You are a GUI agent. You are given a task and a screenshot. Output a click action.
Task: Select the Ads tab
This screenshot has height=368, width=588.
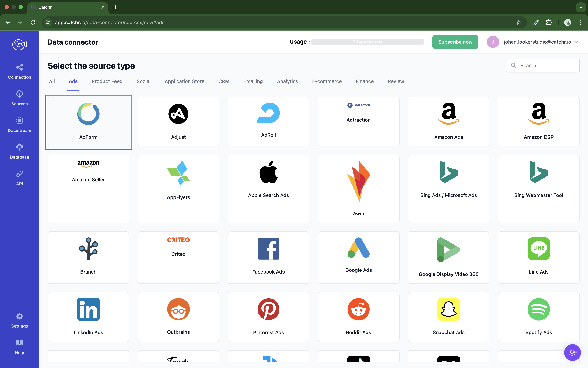(73, 81)
